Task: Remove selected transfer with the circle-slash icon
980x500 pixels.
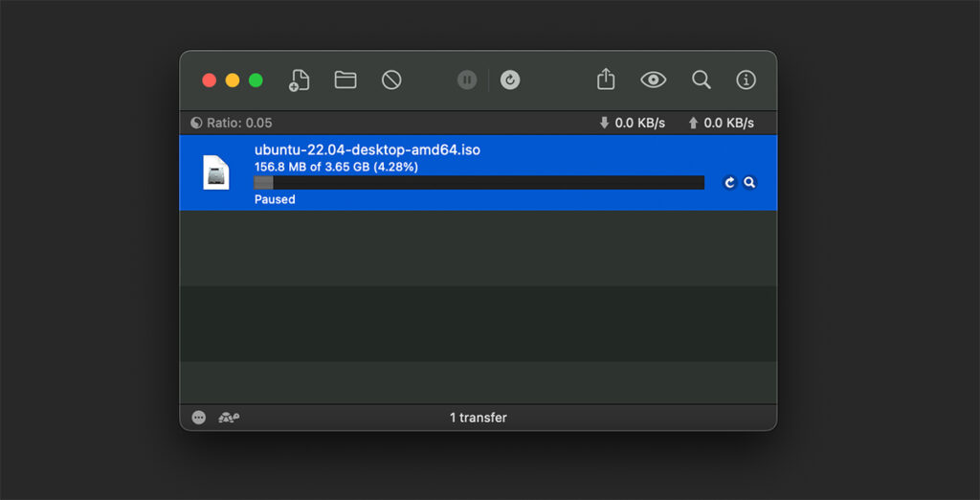Action: pyautogui.click(x=391, y=80)
